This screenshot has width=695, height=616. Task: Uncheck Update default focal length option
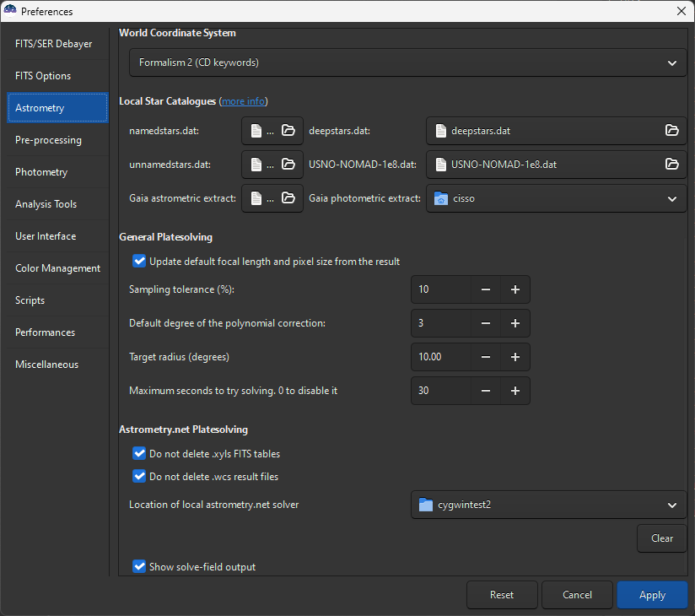point(140,262)
